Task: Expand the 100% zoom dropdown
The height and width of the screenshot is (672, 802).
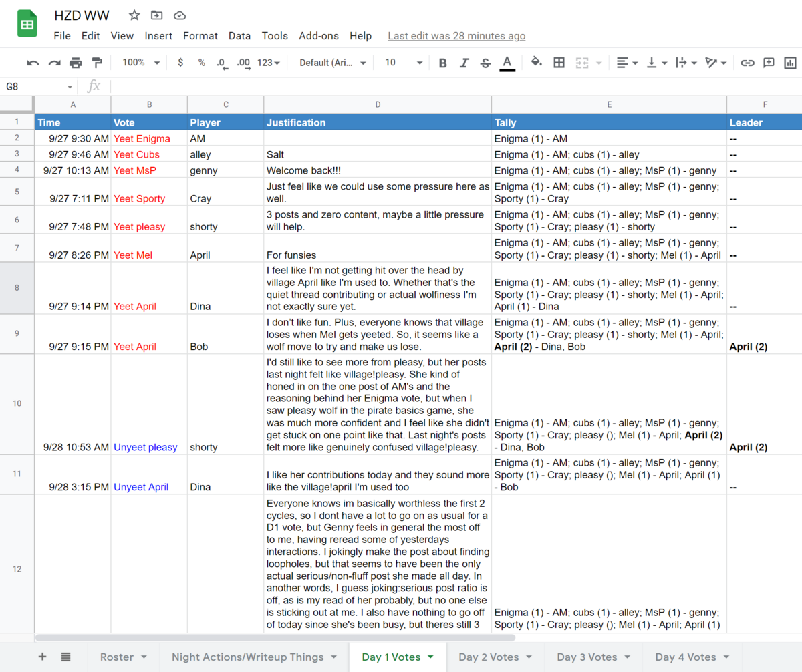Action: (x=141, y=63)
